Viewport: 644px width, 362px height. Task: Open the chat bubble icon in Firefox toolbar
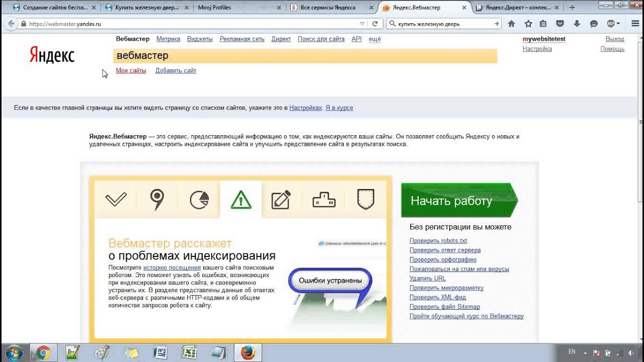tap(594, 24)
